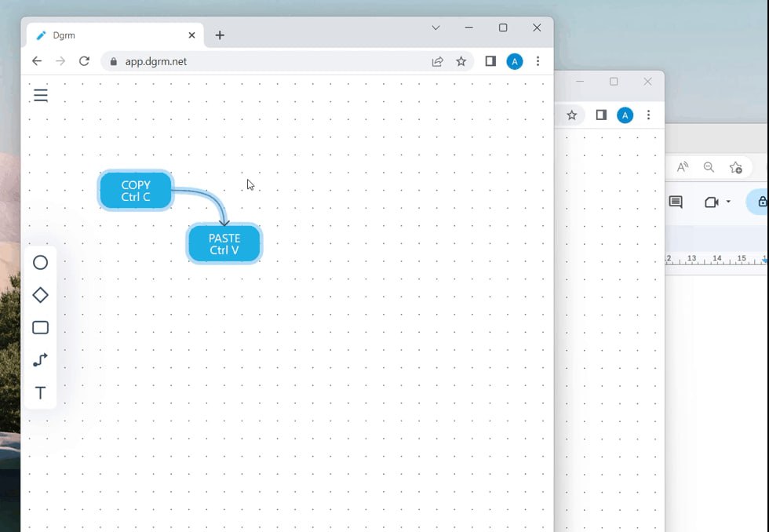Screen dimensions: 769x532
Task: Bookmark this tab in the front window
Action: click(x=461, y=61)
